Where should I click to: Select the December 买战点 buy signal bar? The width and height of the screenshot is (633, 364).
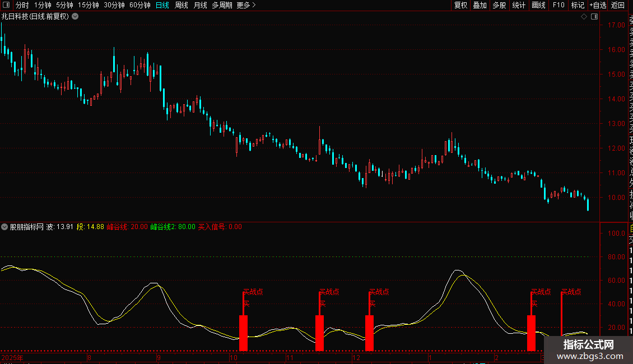(369, 333)
